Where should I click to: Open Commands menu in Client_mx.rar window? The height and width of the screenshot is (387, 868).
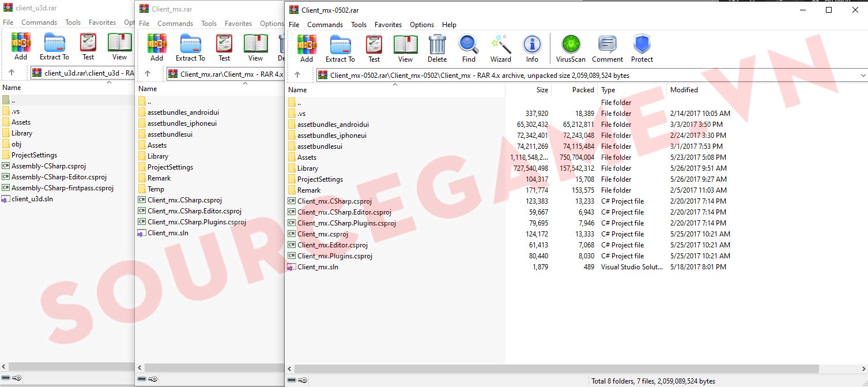(175, 24)
